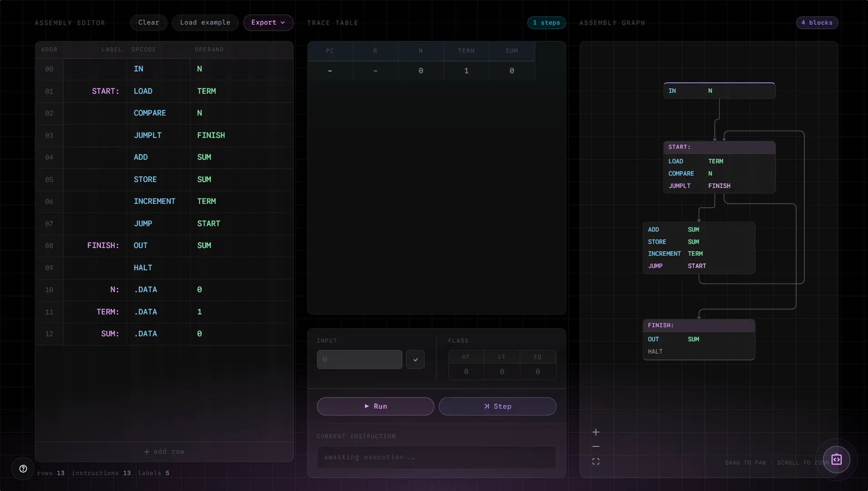Select the IN opcode in row 00
The height and width of the screenshot is (491, 868).
coord(139,69)
